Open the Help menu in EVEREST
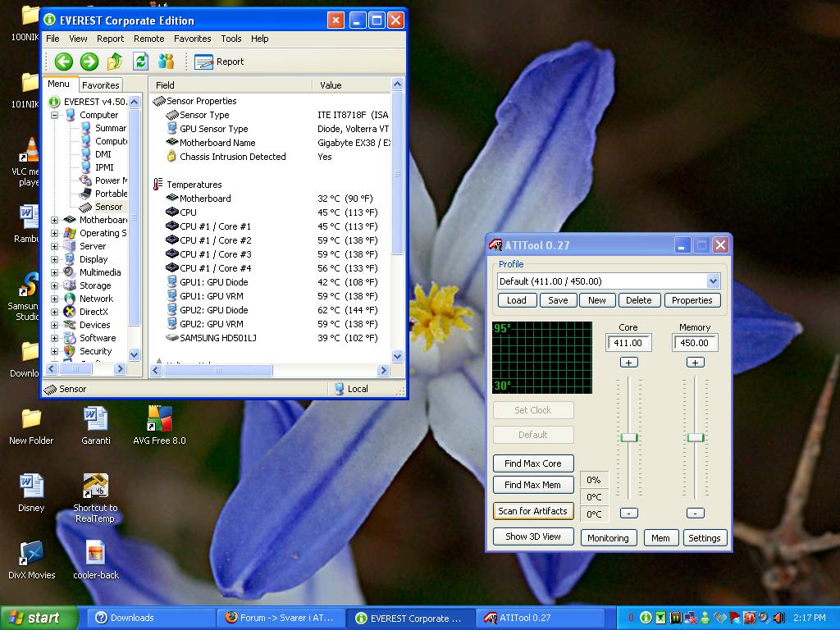 pos(260,39)
